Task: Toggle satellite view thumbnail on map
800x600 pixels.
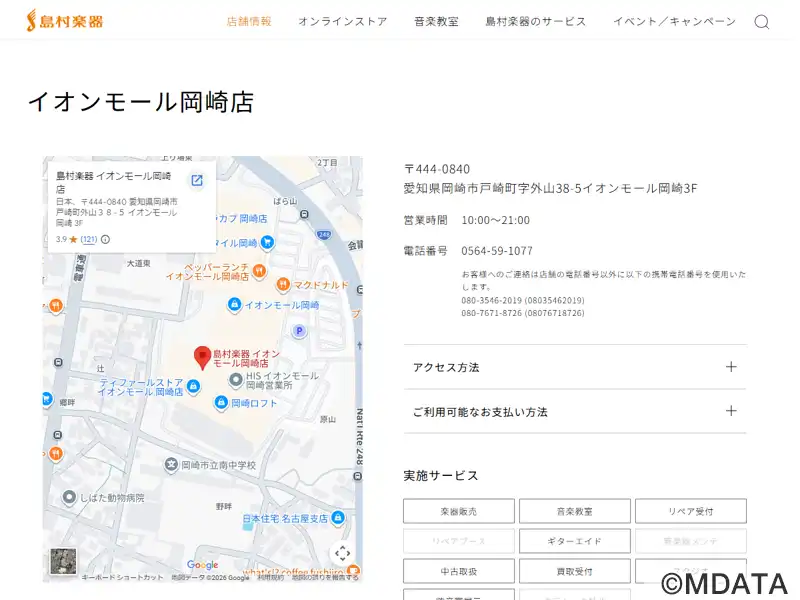Action: pos(63,561)
